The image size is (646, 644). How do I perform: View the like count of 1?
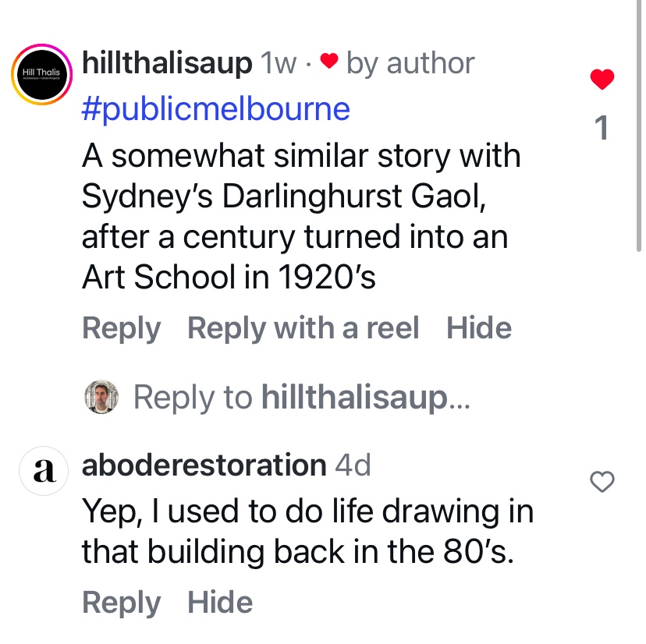pos(602,129)
